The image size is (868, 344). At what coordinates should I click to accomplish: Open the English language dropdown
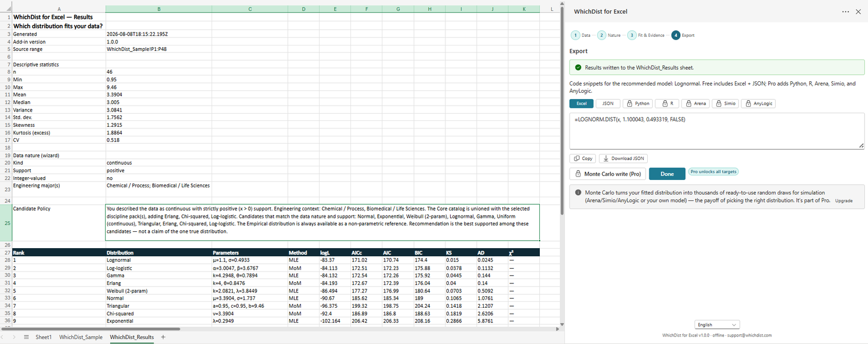coord(717,324)
